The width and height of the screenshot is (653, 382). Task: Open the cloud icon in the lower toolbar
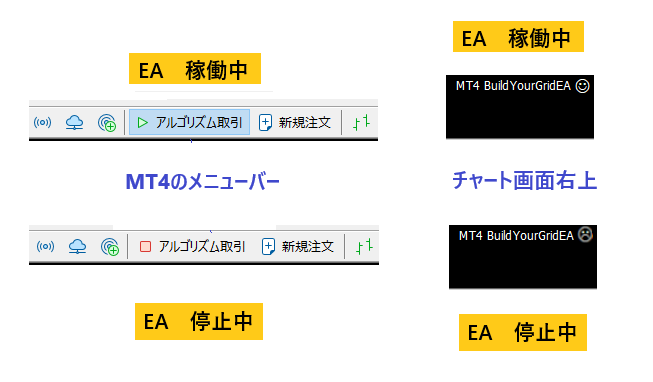77,247
